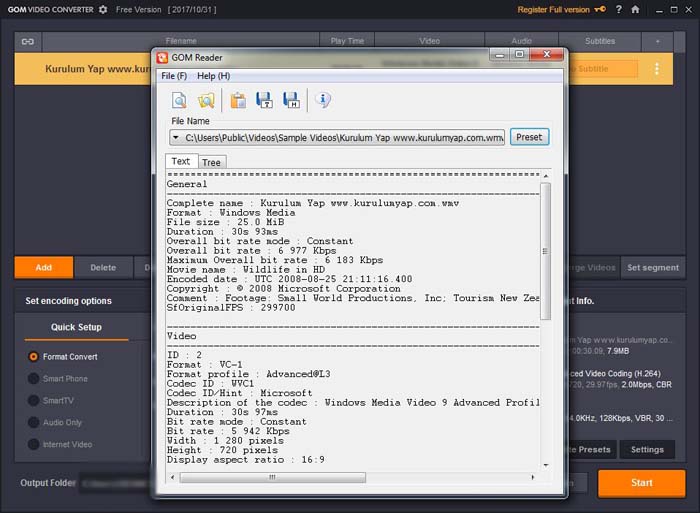This screenshot has width=700, height=513.
Task: Click the Audio column header
Action: pyautogui.click(x=521, y=41)
